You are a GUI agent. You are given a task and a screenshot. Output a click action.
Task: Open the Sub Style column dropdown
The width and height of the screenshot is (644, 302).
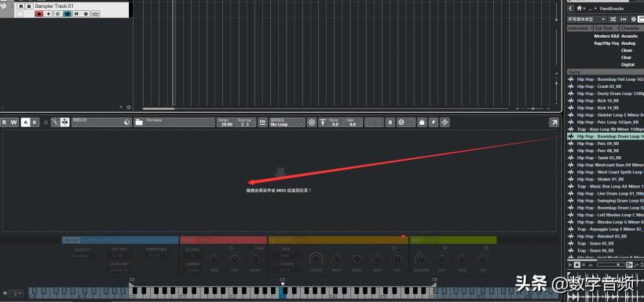[x=606, y=28]
